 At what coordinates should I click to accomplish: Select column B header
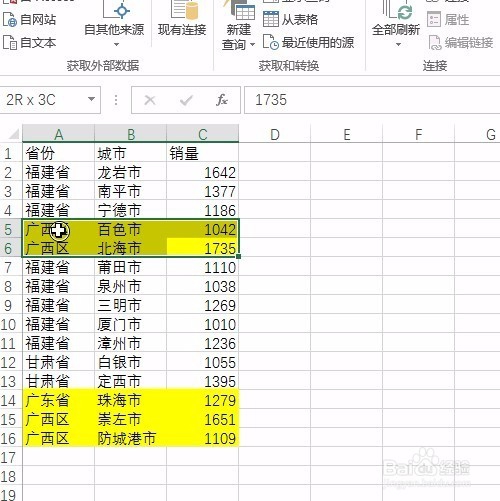(131, 134)
